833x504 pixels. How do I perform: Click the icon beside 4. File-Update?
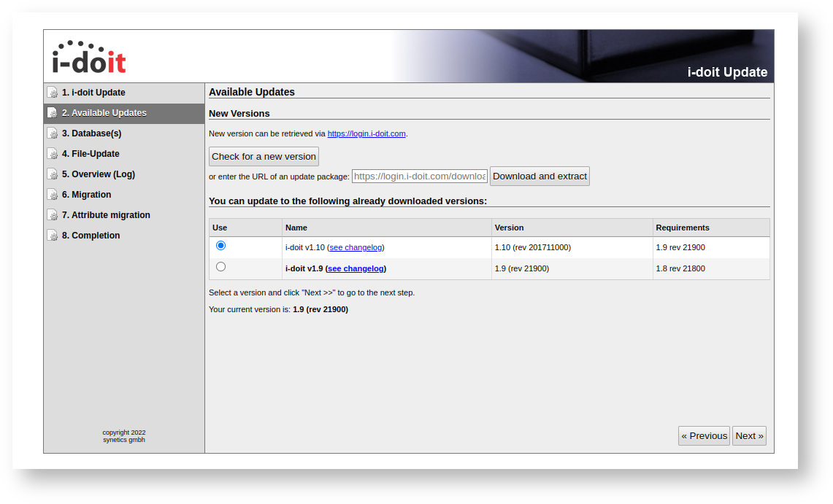click(x=52, y=154)
